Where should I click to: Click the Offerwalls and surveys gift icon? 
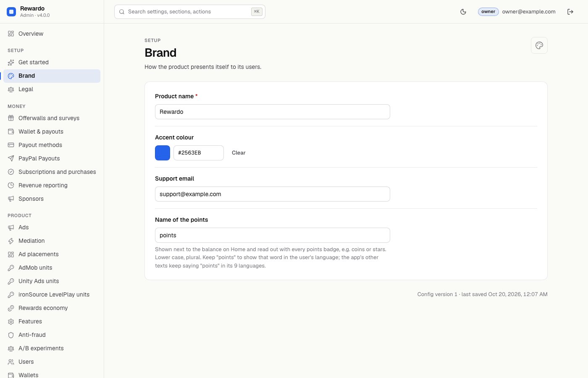[11, 118]
